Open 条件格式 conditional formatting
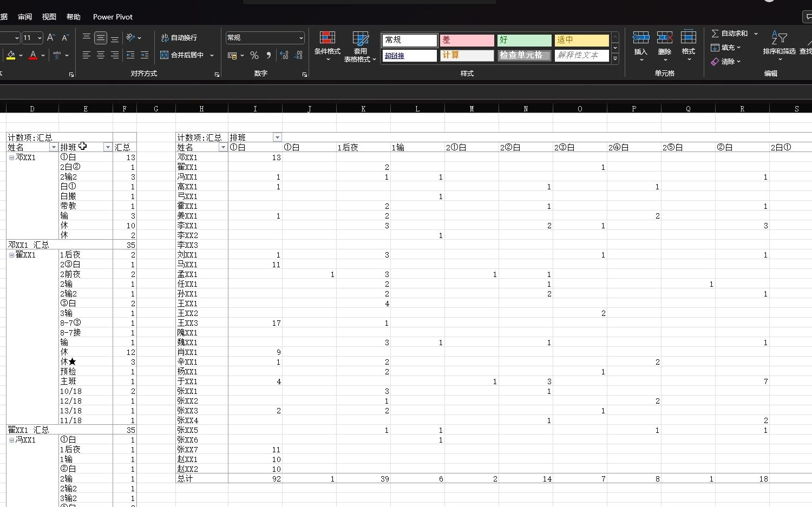The width and height of the screenshot is (812, 507). tap(328, 45)
